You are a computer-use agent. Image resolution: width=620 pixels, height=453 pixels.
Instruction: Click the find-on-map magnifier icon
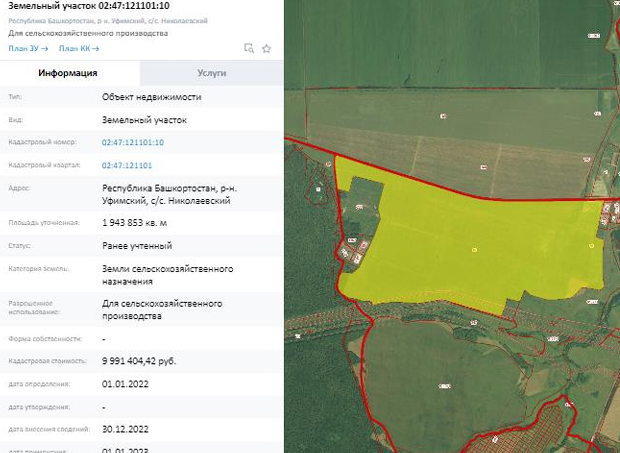[249, 48]
